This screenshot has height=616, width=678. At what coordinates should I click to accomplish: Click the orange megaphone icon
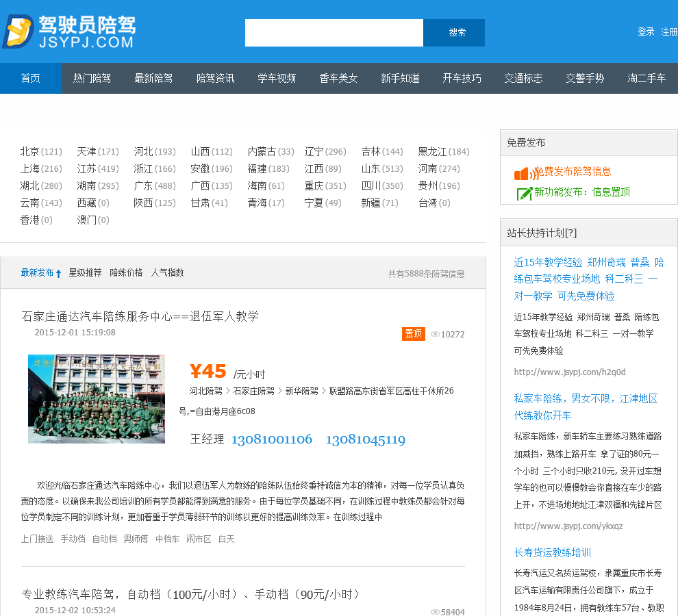click(525, 173)
